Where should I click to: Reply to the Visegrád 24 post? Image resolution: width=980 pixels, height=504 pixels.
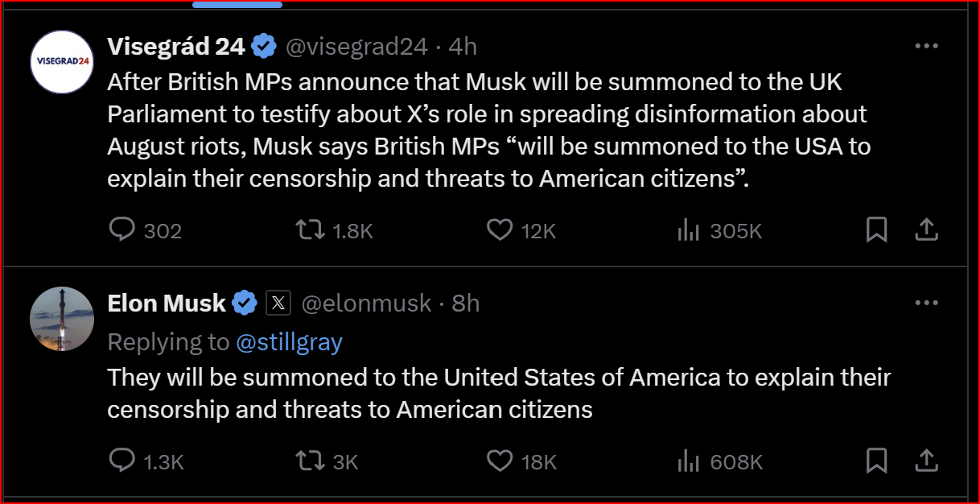[121, 231]
